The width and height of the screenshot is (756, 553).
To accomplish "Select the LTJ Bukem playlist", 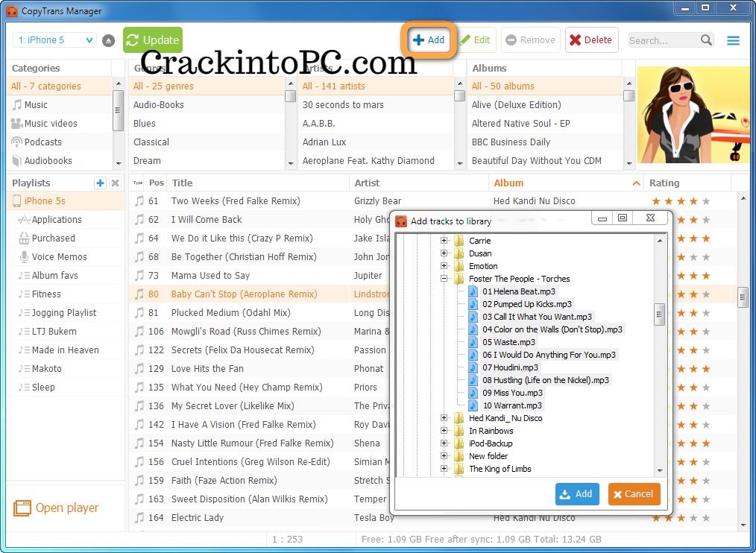I will [x=66, y=331].
